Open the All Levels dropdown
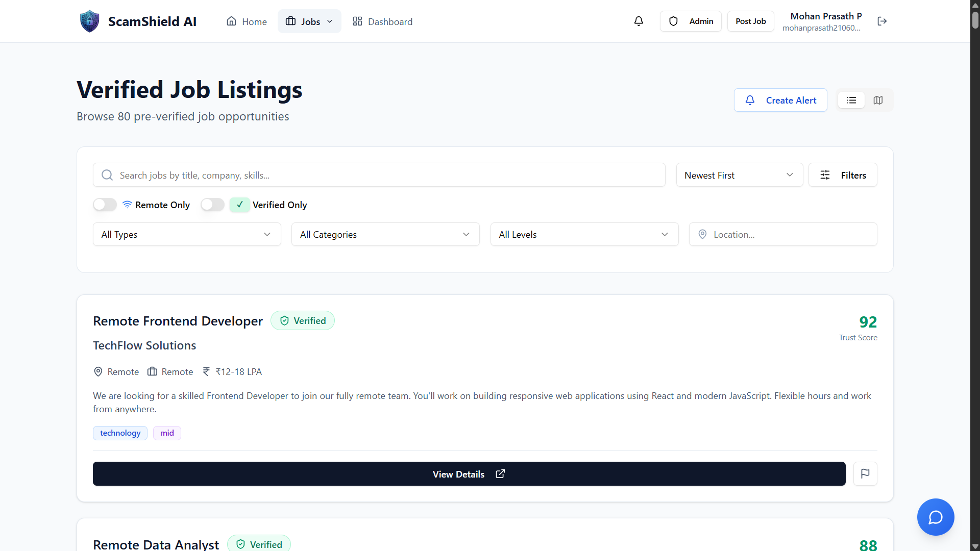Screen dimensions: 980x551 click(x=584, y=235)
